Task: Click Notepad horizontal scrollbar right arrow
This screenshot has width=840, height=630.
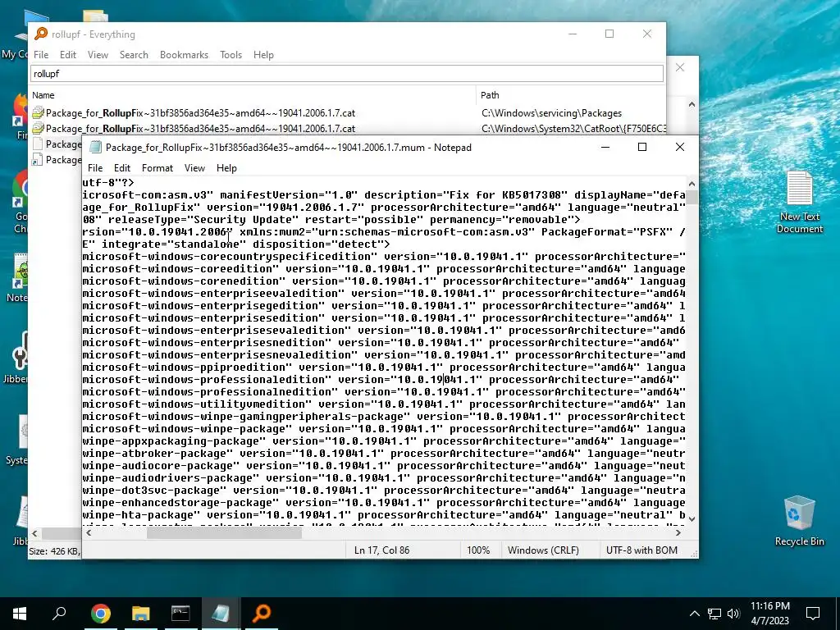Action: tap(678, 533)
